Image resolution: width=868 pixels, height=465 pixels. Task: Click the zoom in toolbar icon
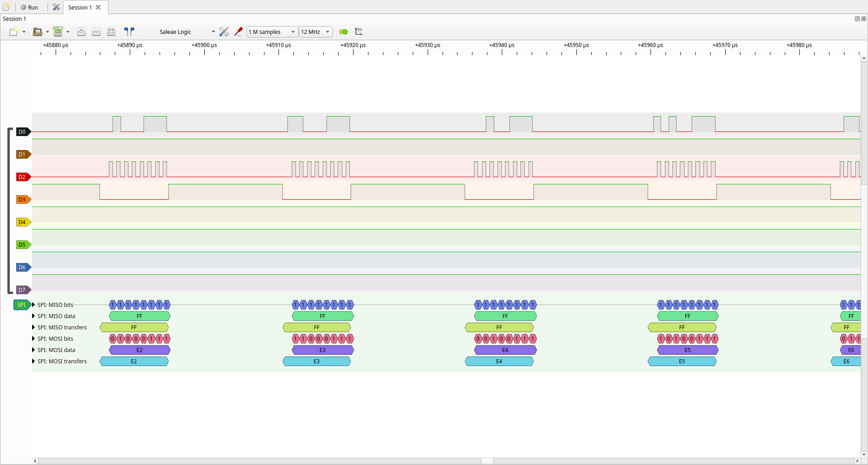[81, 32]
